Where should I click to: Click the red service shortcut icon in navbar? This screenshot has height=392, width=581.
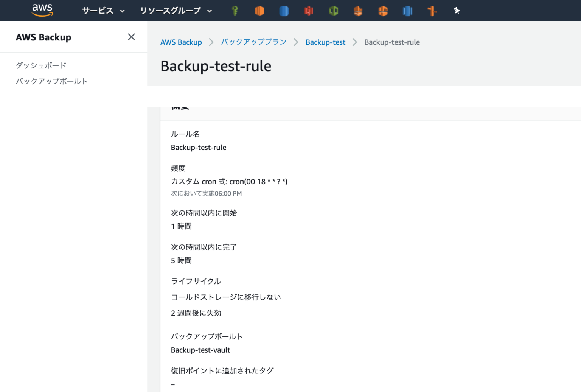click(308, 10)
